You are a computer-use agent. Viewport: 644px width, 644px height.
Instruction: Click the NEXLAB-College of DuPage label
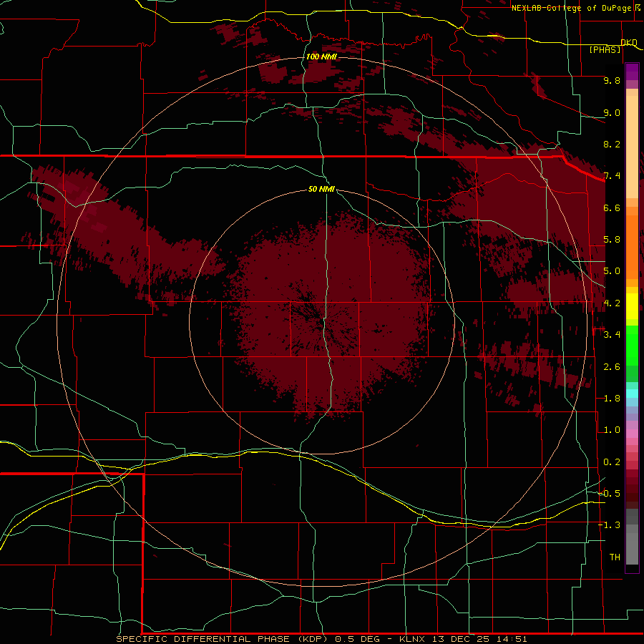click(x=572, y=8)
